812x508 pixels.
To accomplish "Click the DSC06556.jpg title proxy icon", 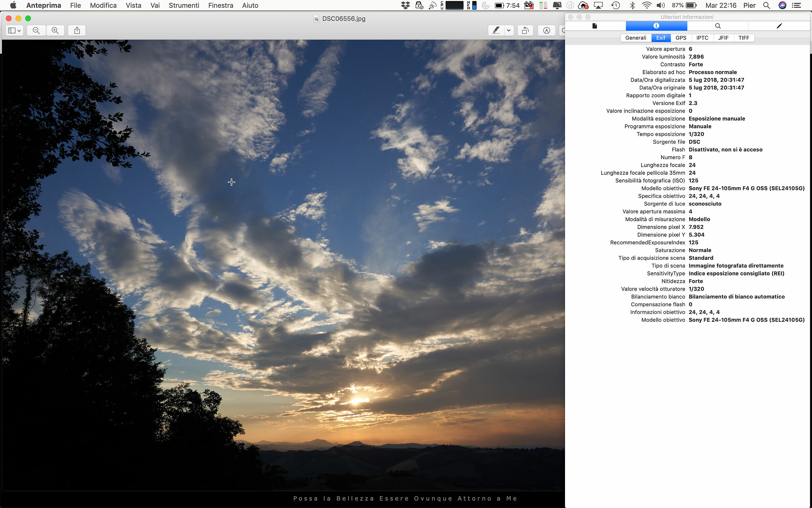I will [x=316, y=18].
